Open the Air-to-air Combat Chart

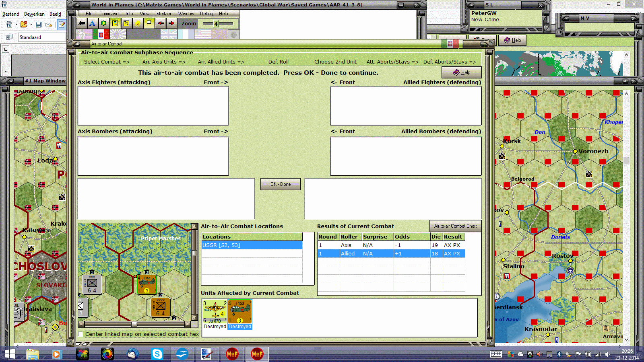click(x=455, y=226)
